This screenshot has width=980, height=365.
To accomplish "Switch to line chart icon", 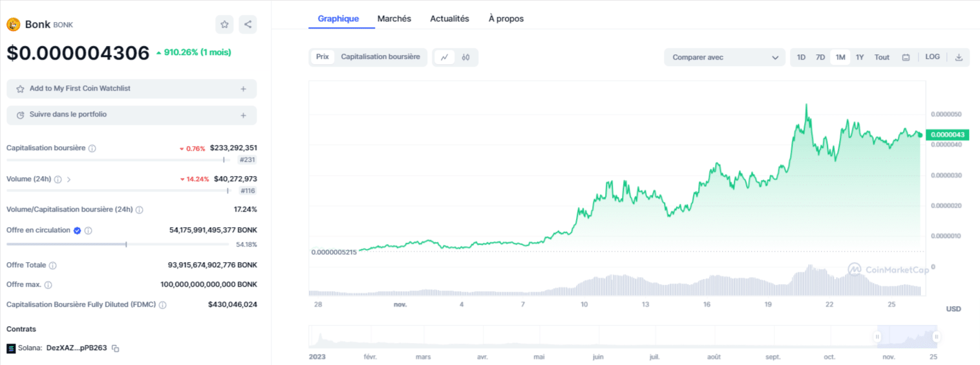I will pyautogui.click(x=445, y=57).
